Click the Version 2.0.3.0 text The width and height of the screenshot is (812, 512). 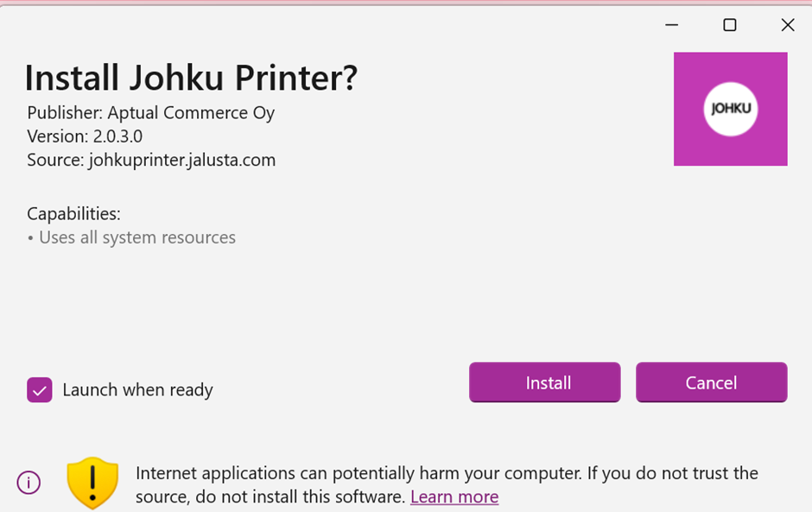85,136
